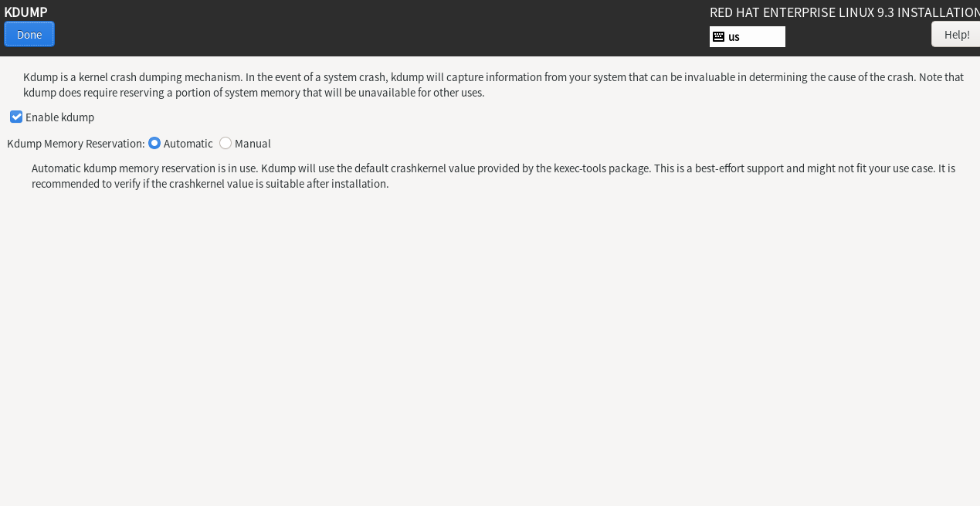The image size is (980, 506).
Task: Click the white keyboard layout field
Action: pyautogui.click(x=748, y=36)
